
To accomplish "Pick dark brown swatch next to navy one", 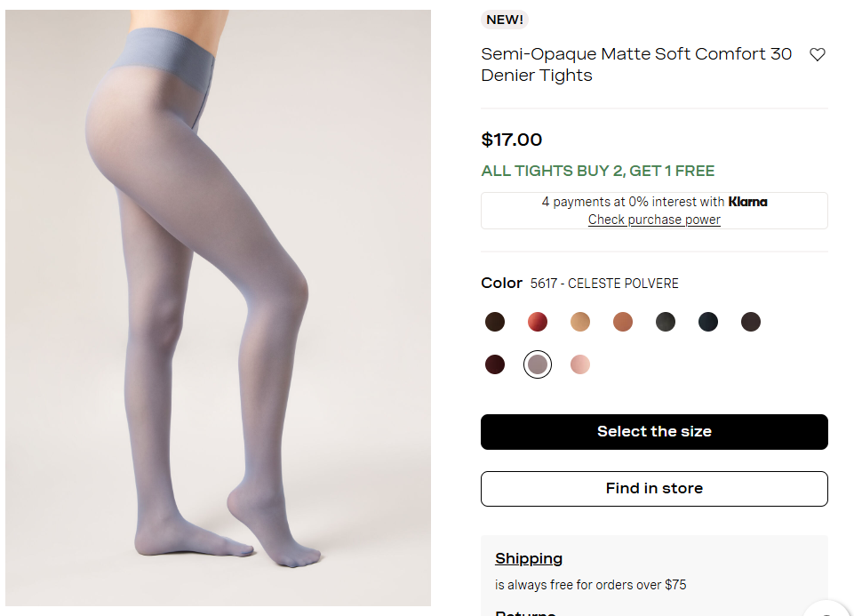I will click(x=751, y=322).
